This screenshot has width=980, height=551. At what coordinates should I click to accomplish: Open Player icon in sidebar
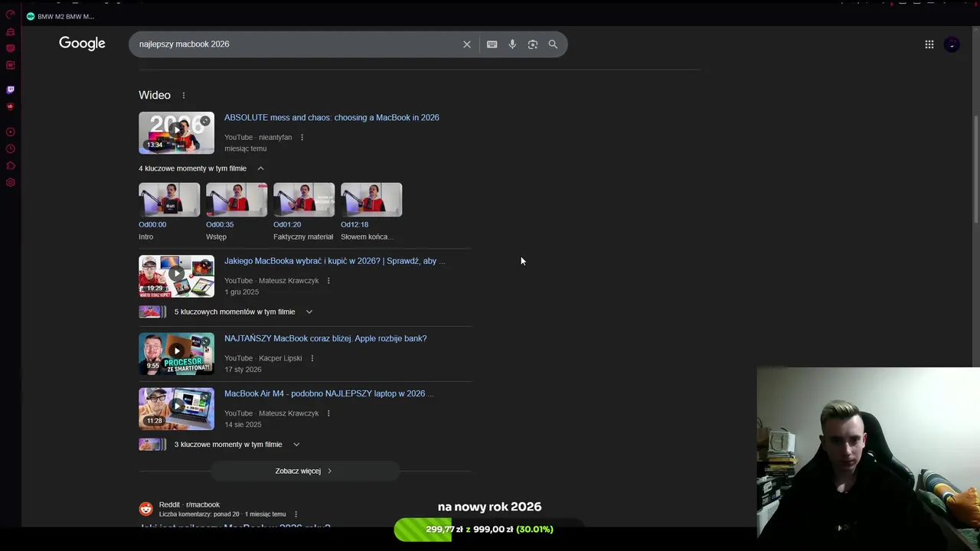pyautogui.click(x=10, y=132)
